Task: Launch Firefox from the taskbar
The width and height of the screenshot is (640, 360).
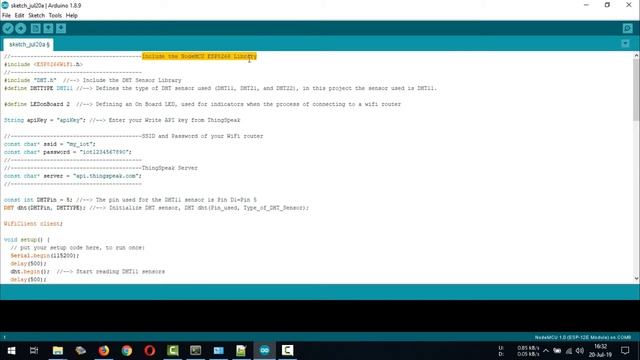Action: [104, 350]
